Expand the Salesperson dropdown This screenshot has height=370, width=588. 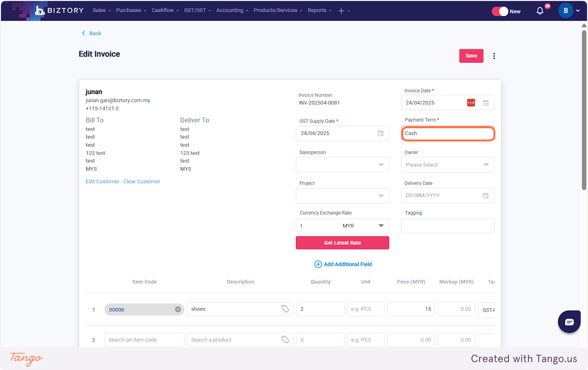pos(381,165)
